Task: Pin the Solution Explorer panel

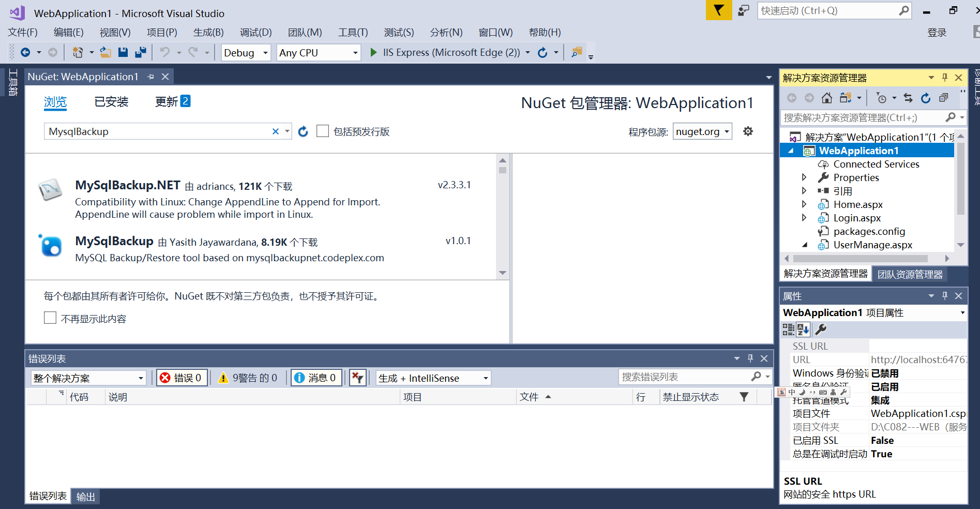Action: (945, 78)
